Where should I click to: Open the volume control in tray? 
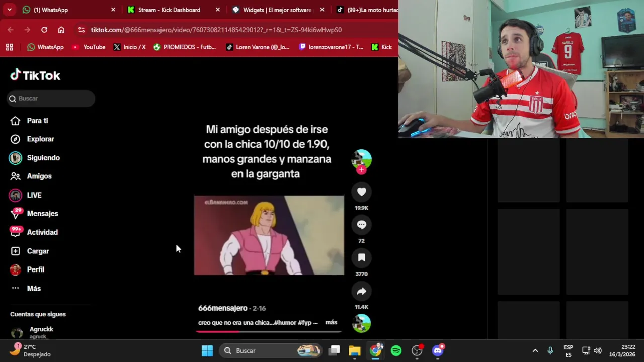(x=598, y=351)
